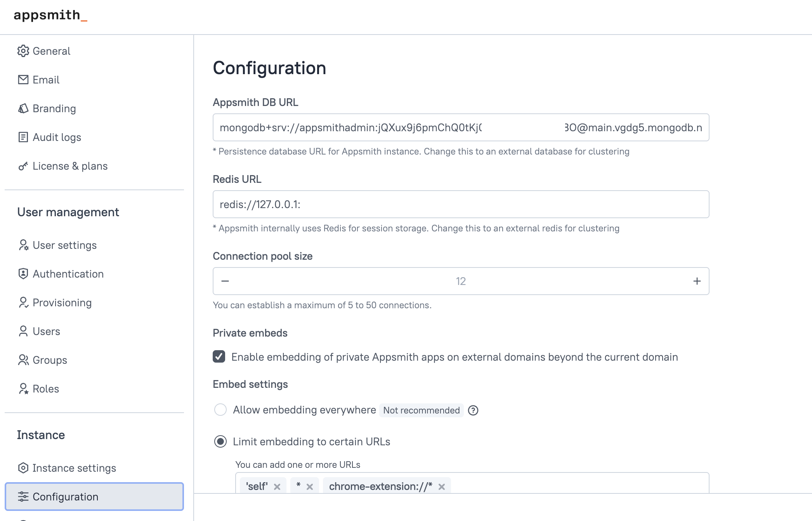This screenshot has height=521, width=812.
Task: Click the General settings gear icon
Action: point(23,51)
